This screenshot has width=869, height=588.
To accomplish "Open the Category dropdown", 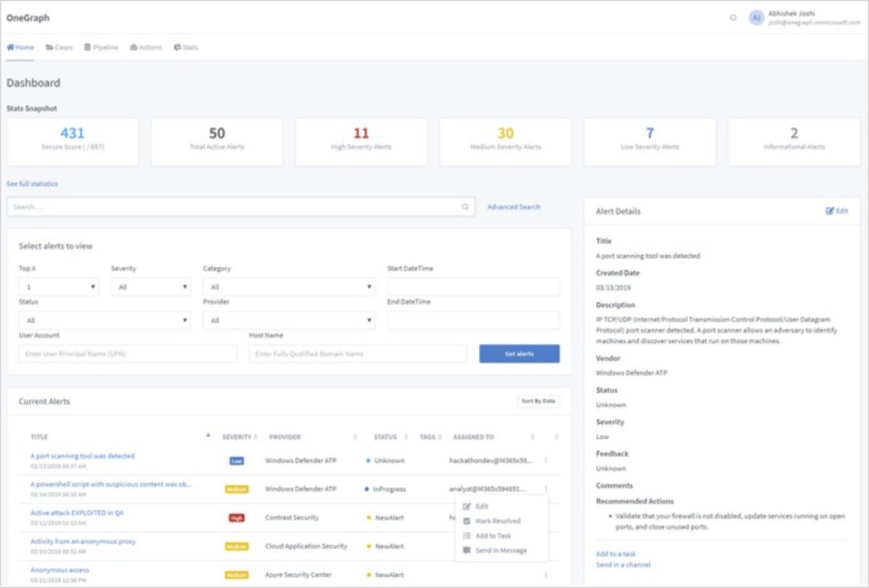I will 289,287.
